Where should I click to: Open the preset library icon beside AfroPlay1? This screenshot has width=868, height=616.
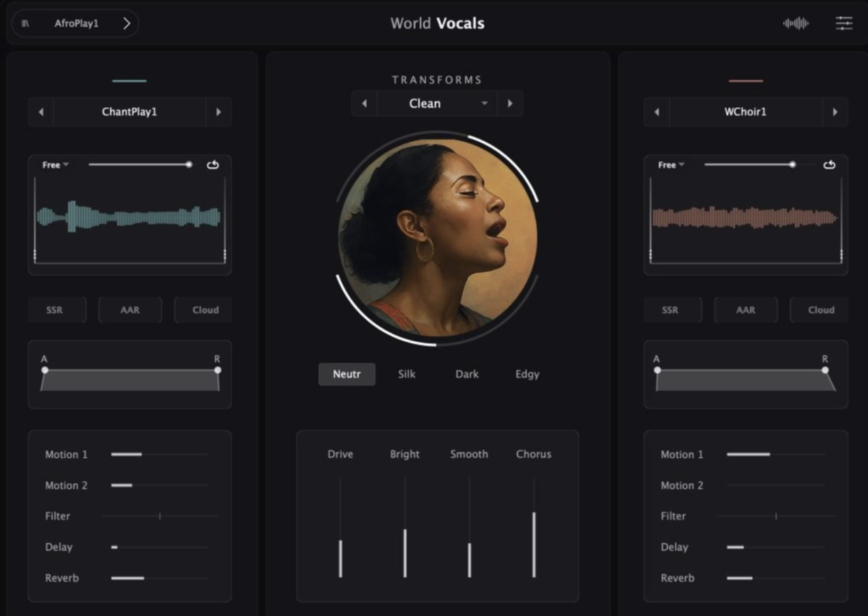[x=26, y=23]
